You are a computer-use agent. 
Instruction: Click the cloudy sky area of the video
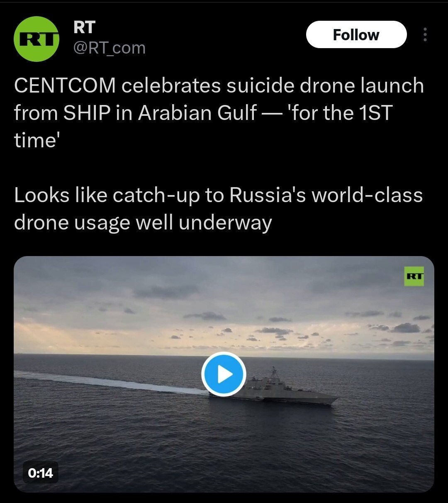coord(224,303)
